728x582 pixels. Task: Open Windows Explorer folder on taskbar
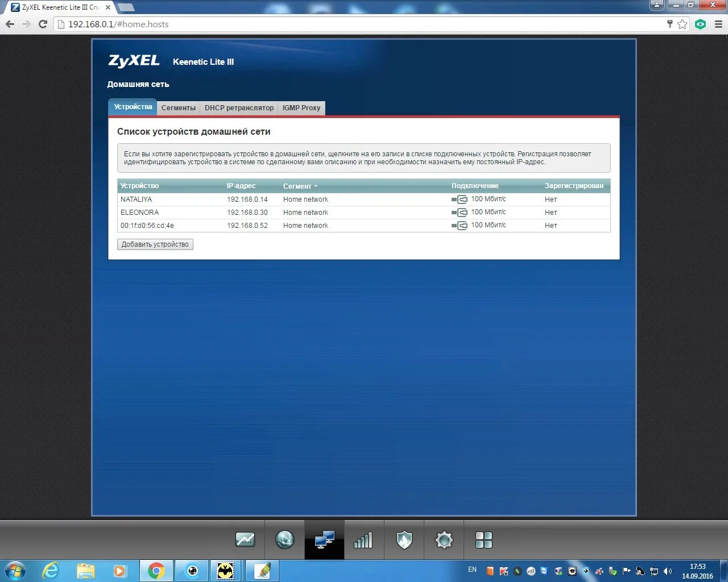[86, 571]
